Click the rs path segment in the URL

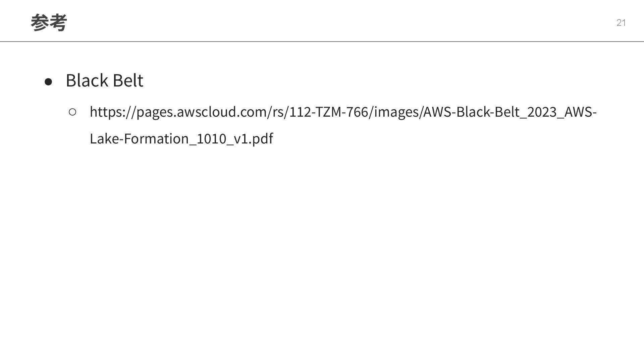[278, 112]
